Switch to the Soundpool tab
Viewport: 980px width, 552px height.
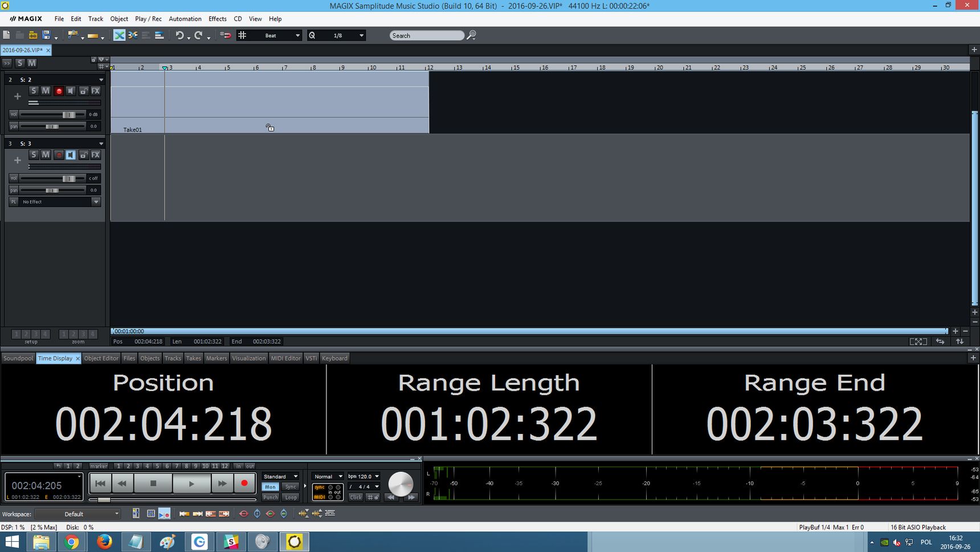[x=18, y=358]
